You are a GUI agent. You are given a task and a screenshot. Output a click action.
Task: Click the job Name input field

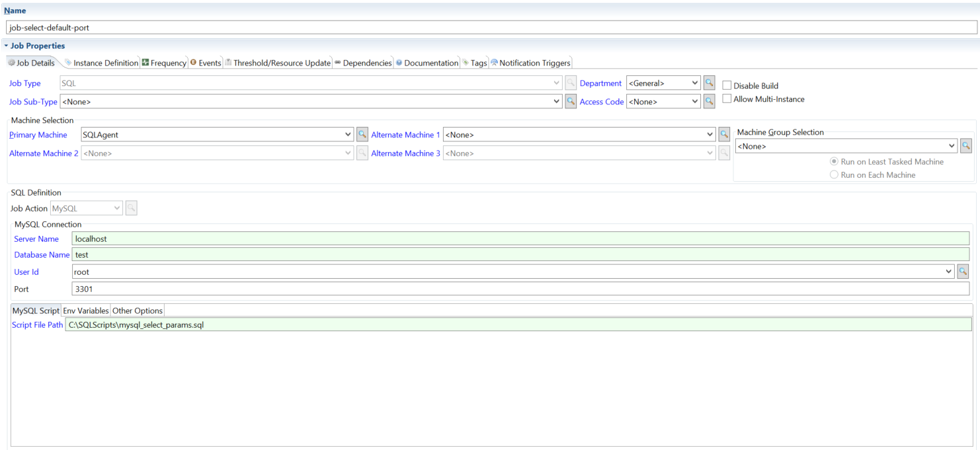[x=491, y=28]
